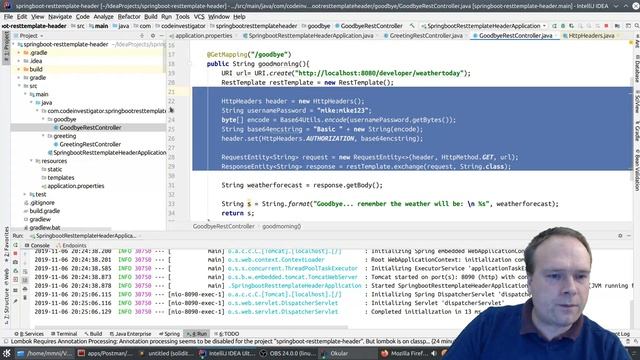Screen dimensions: 640x360
Task: Toggle soft-wrap in console toolbar
Action: coord(25,271)
